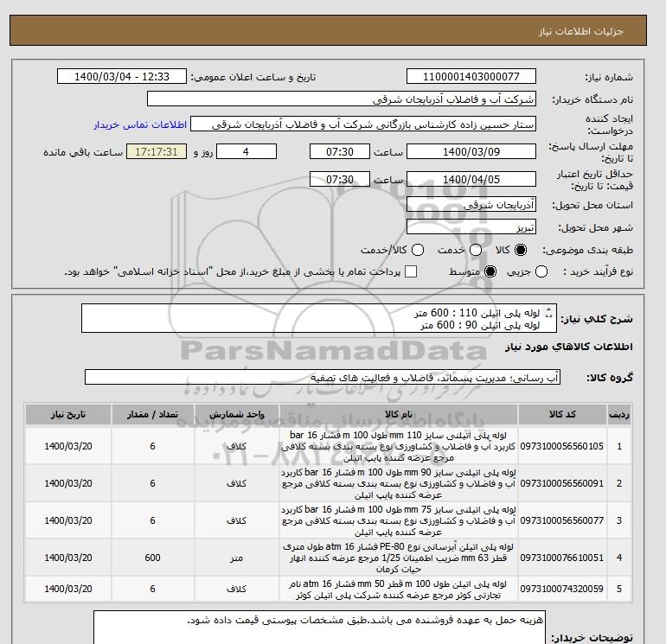Open the buyer contact information link

(x=140, y=124)
